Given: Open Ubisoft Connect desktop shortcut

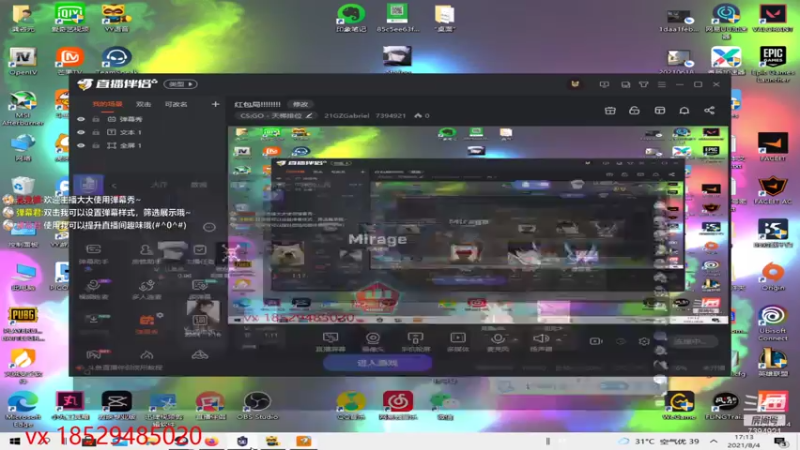Looking at the screenshot, I should click(x=772, y=322).
